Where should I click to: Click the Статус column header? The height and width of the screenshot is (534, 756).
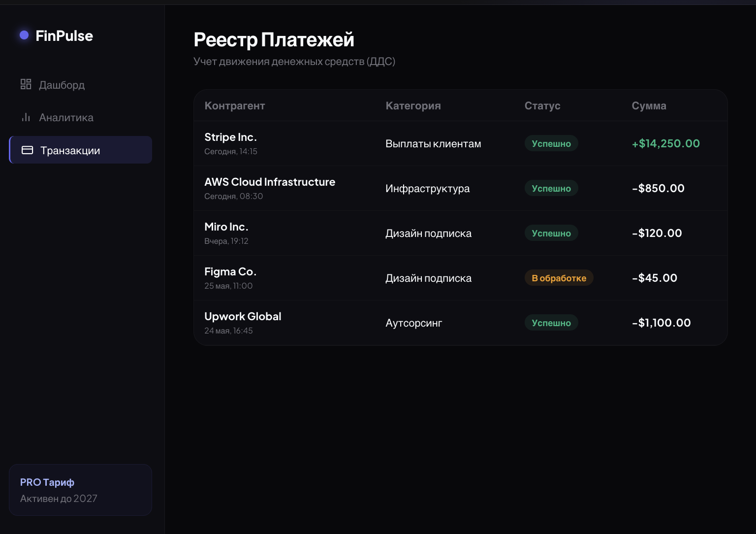click(542, 105)
